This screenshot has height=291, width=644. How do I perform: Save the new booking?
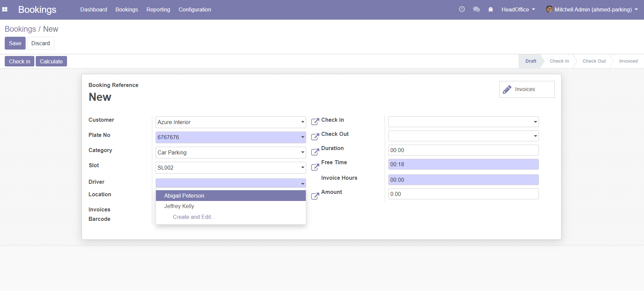coord(15,43)
